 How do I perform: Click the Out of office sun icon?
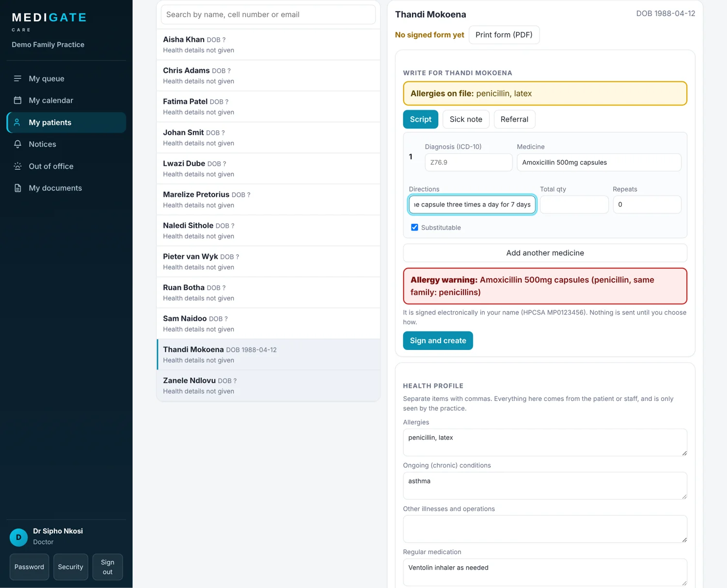coord(17,166)
